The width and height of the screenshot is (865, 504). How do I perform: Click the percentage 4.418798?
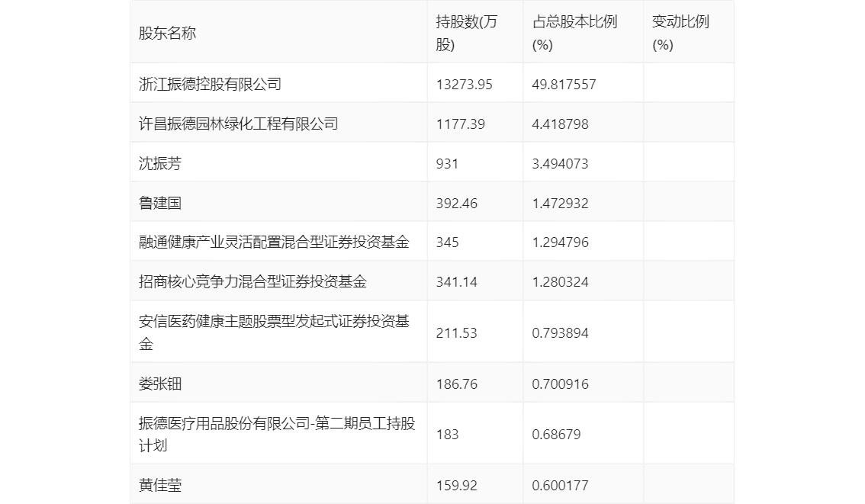560,124
